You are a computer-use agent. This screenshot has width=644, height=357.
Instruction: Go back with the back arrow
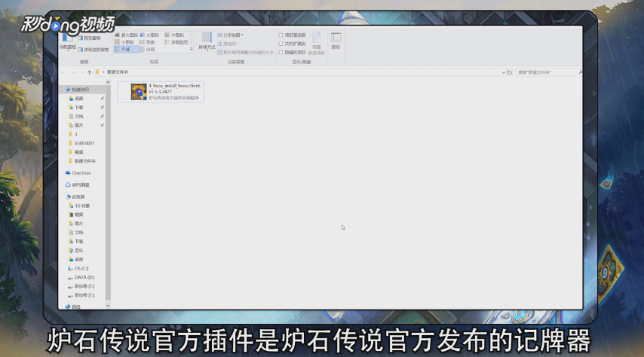coord(63,72)
